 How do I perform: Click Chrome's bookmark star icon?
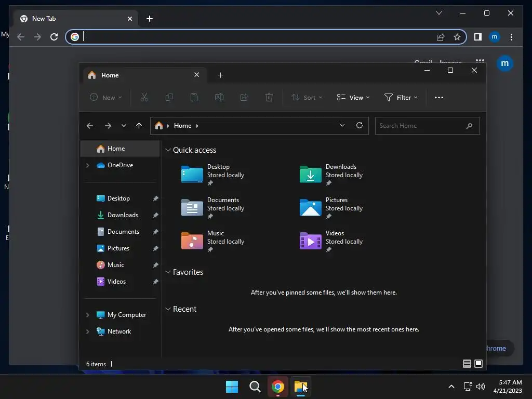457,37
